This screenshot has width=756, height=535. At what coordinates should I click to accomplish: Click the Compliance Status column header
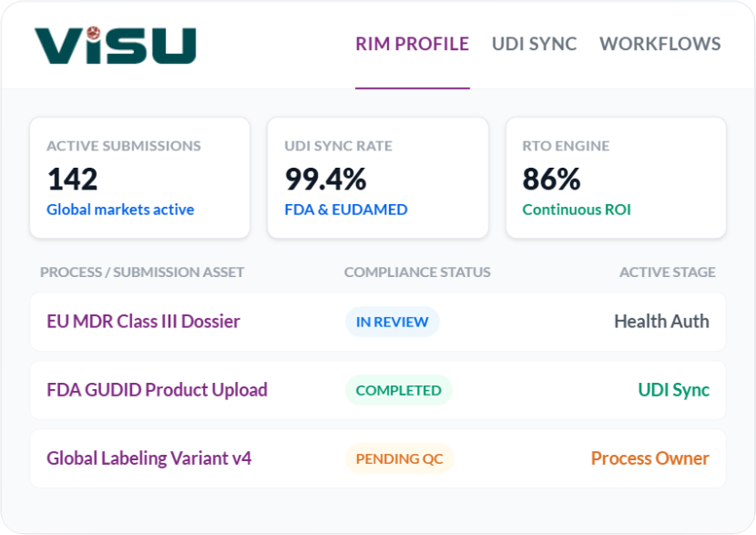417,273
